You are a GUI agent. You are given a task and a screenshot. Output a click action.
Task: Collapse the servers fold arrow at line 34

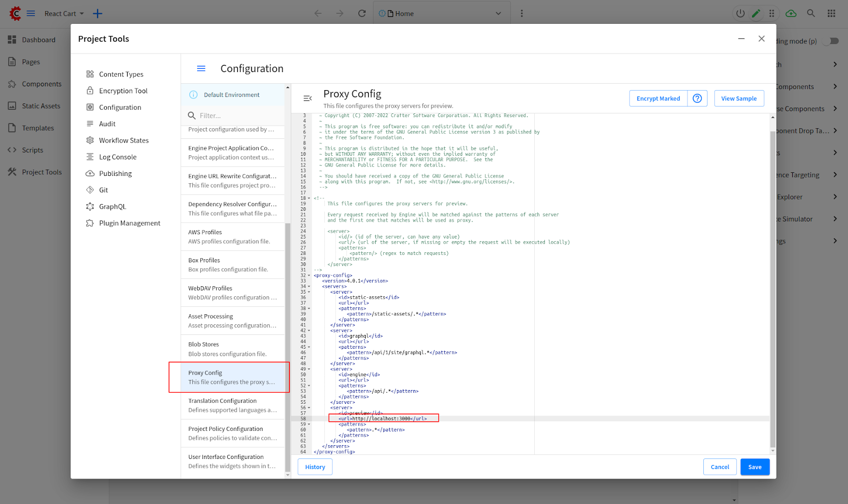point(309,287)
